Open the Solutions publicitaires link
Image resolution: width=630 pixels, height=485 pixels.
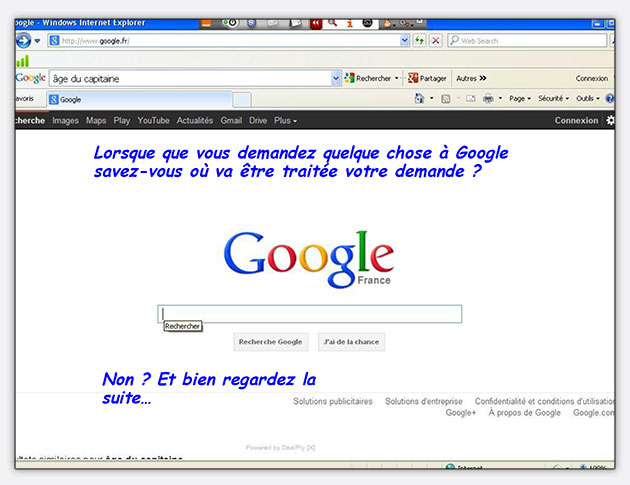pos(333,401)
